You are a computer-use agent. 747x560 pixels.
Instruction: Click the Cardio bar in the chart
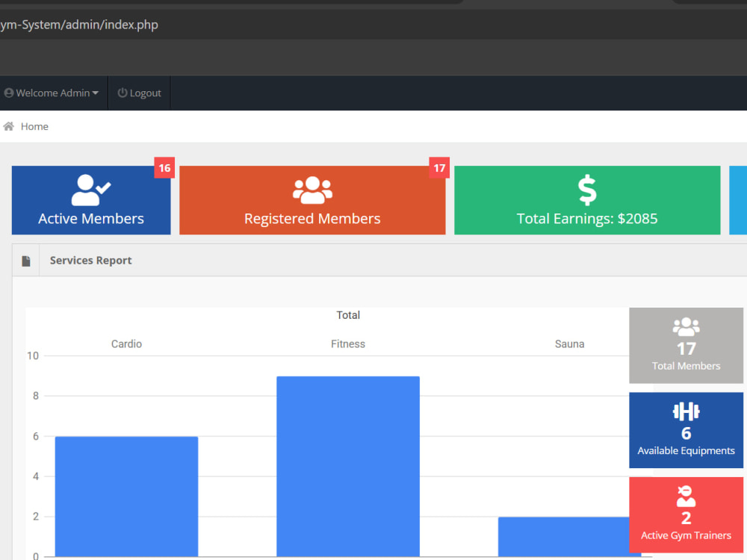click(127, 497)
